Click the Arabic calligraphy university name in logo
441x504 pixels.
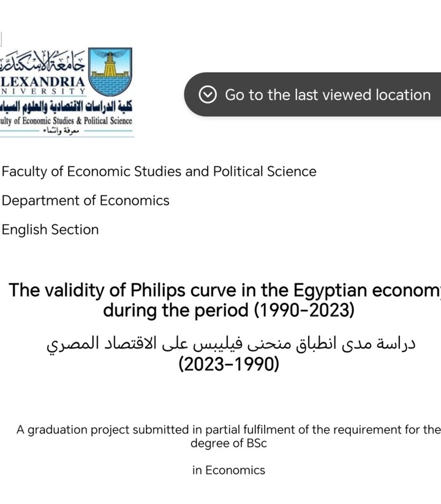(x=43, y=61)
